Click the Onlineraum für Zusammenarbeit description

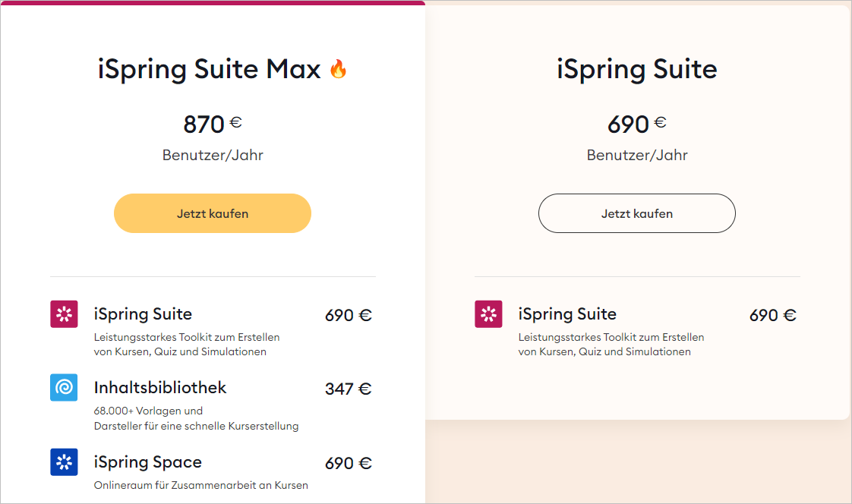200,485
